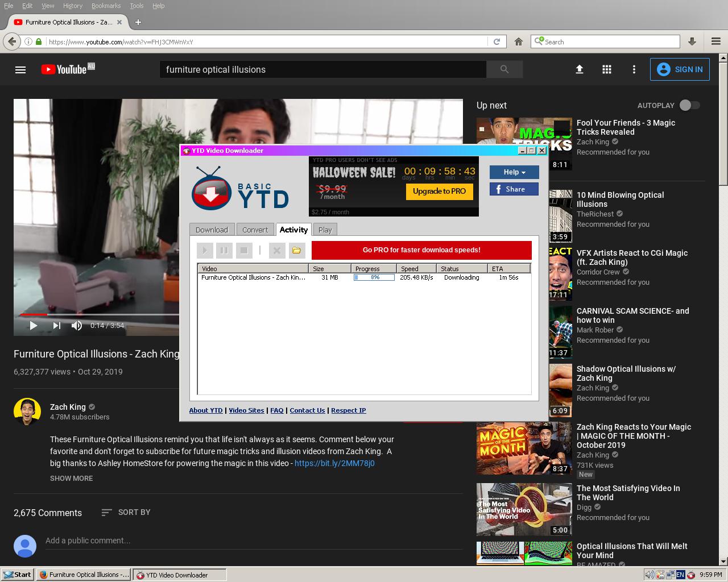728x582 pixels.
Task: Click the taskbar volume tray icon
Action: click(x=649, y=575)
